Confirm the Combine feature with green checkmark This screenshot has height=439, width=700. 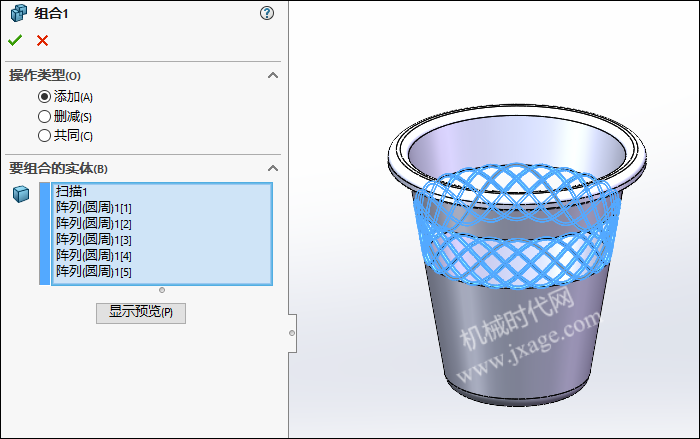15,41
